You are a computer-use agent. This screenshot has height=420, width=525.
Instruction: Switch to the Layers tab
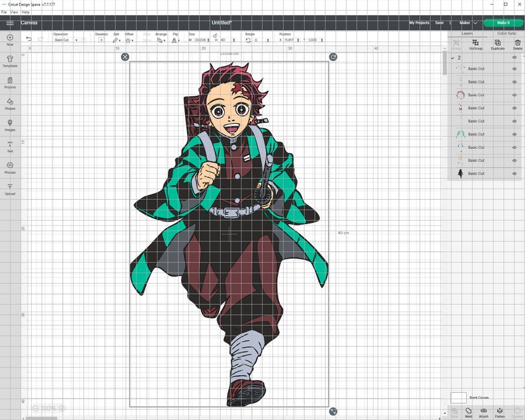tap(467, 34)
